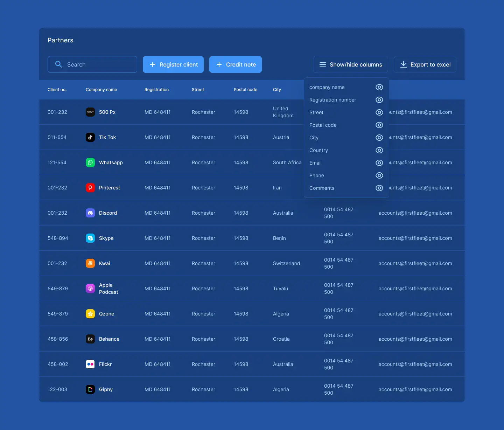Click the download arrow icon on Export
This screenshot has width=504, height=430.
coord(404,64)
